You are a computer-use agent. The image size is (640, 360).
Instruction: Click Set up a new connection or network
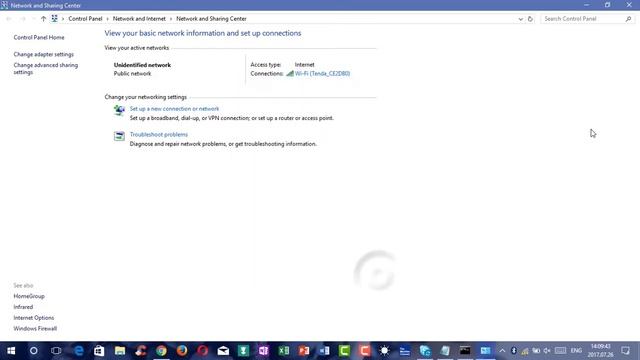[174, 109]
